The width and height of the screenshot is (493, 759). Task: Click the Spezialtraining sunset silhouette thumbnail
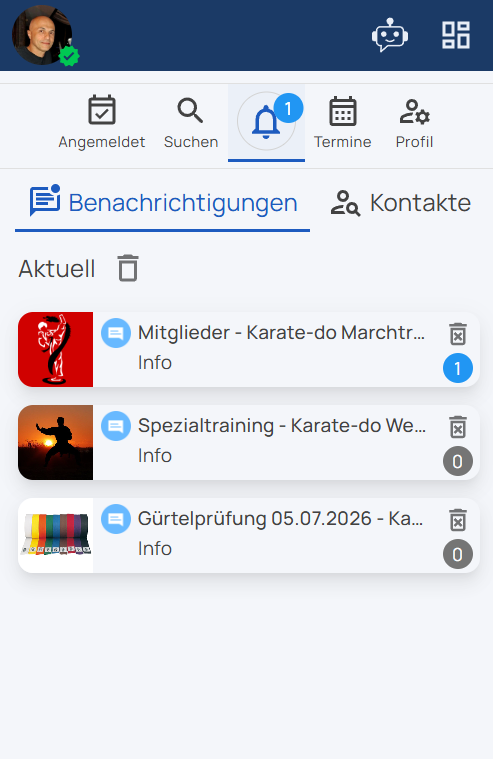[56, 442]
